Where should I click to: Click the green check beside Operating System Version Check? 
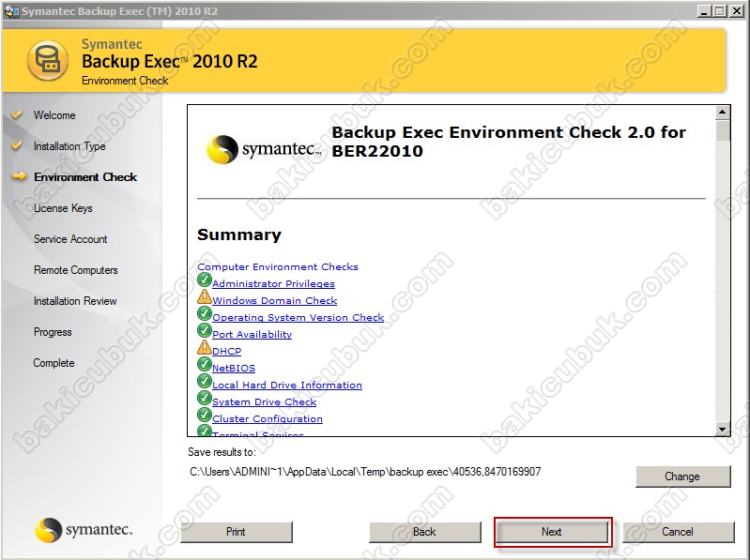pos(205,313)
